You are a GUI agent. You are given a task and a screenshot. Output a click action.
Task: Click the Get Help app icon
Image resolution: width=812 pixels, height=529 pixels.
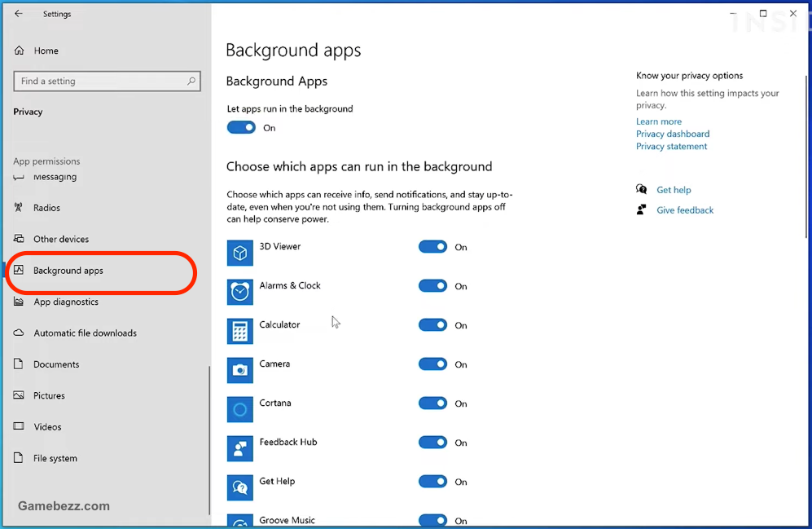[x=239, y=487]
